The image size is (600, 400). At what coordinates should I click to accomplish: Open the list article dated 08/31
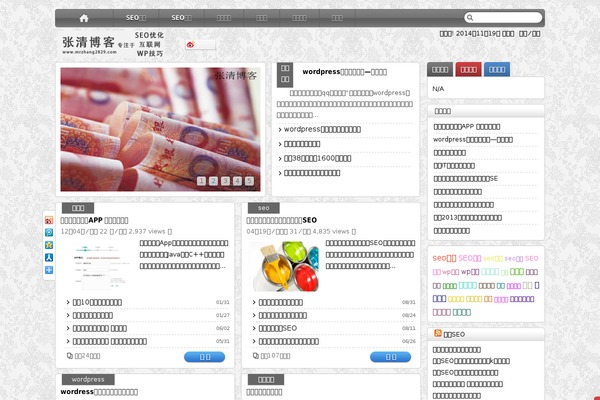point(280,302)
